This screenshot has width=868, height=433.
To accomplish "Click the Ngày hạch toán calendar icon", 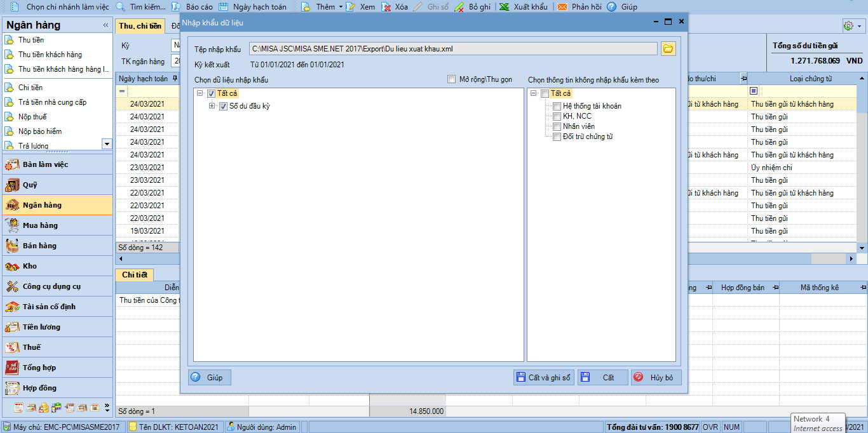I will click(x=223, y=6).
